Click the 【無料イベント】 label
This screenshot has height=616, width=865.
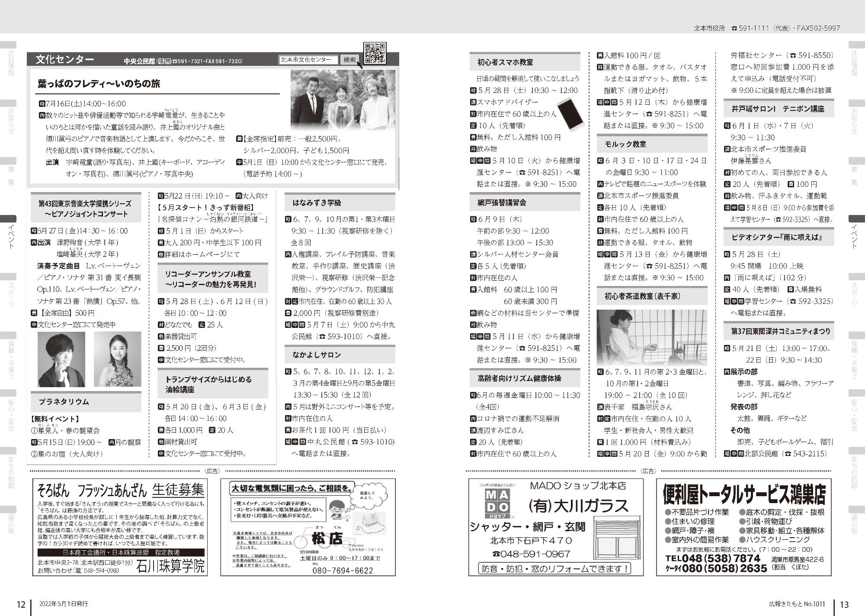[55, 419]
